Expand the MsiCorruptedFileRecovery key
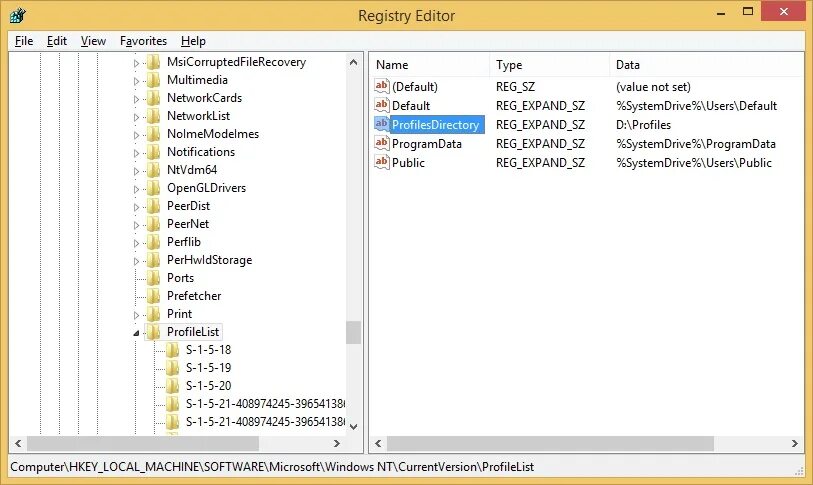Screen dimensions: 813x485 click(136, 63)
